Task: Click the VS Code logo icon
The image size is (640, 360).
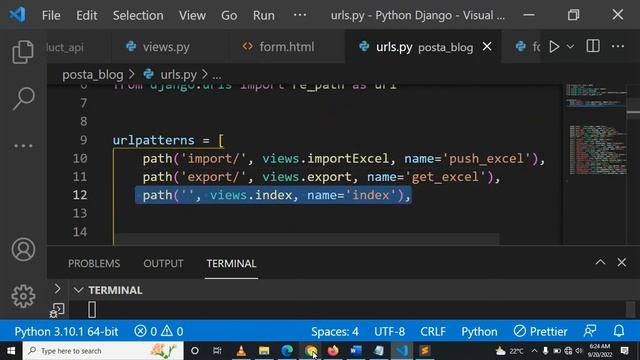Action: point(17,15)
